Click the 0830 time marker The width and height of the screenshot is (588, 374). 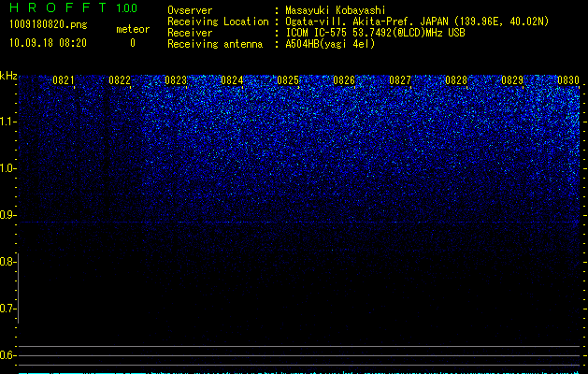[x=568, y=80]
